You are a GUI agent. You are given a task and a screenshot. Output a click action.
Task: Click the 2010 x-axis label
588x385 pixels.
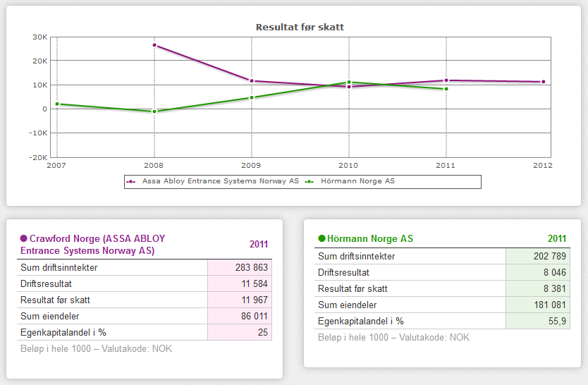(348, 165)
